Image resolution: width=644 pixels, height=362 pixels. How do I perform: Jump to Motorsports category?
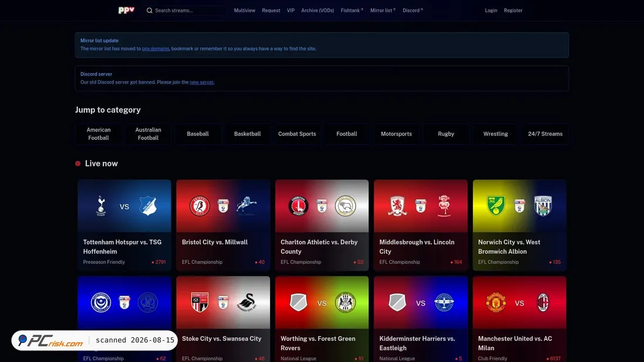click(x=396, y=134)
